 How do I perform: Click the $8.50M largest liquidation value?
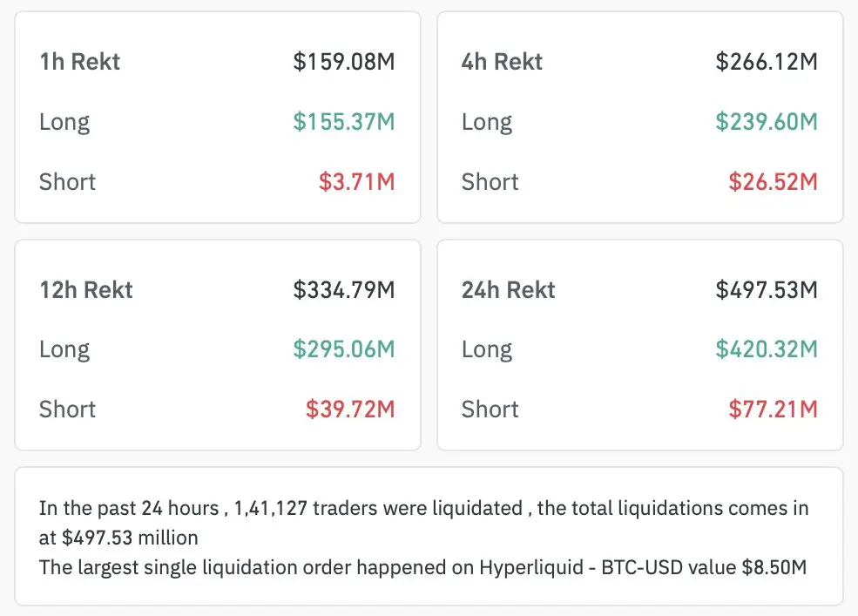(x=774, y=567)
